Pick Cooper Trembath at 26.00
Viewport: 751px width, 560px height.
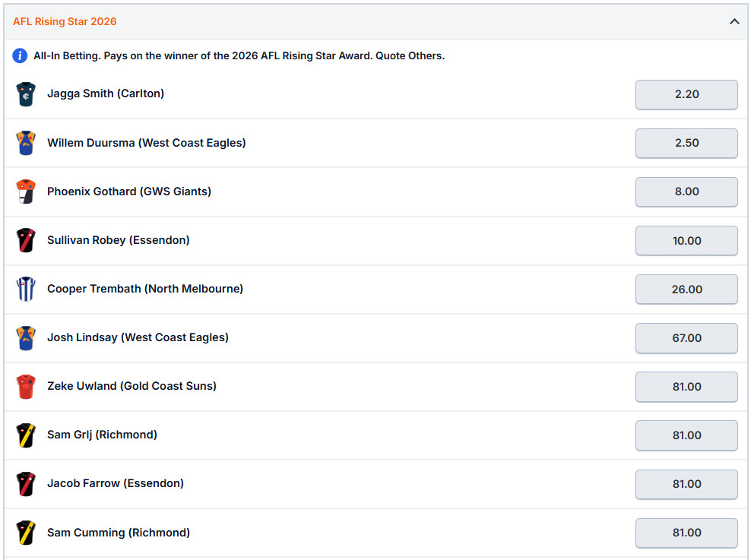pyautogui.click(x=686, y=289)
